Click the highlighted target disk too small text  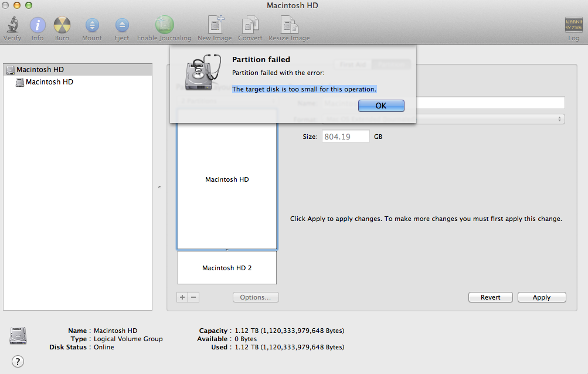pyautogui.click(x=304, y=89)
